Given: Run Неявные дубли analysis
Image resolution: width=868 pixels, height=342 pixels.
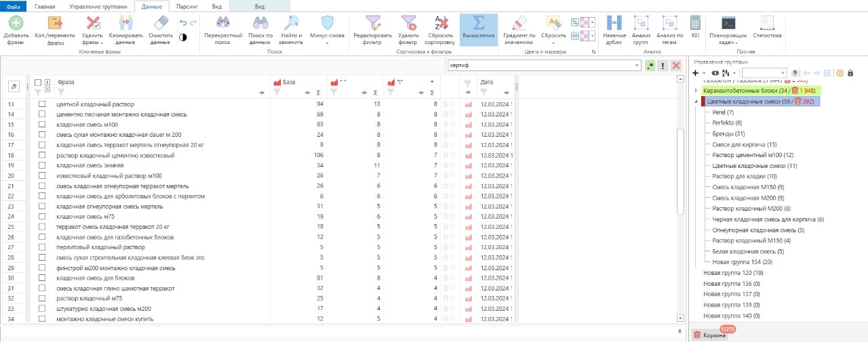Looking at the screenshot, I should click(614, 24).
